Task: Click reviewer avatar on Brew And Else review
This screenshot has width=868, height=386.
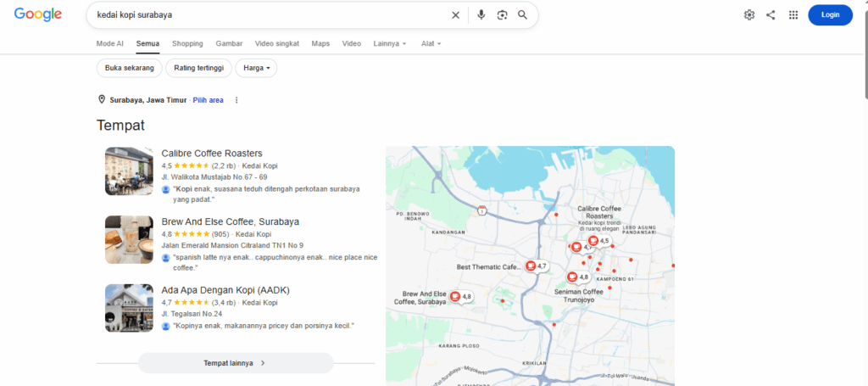Action: coord(165,258)
